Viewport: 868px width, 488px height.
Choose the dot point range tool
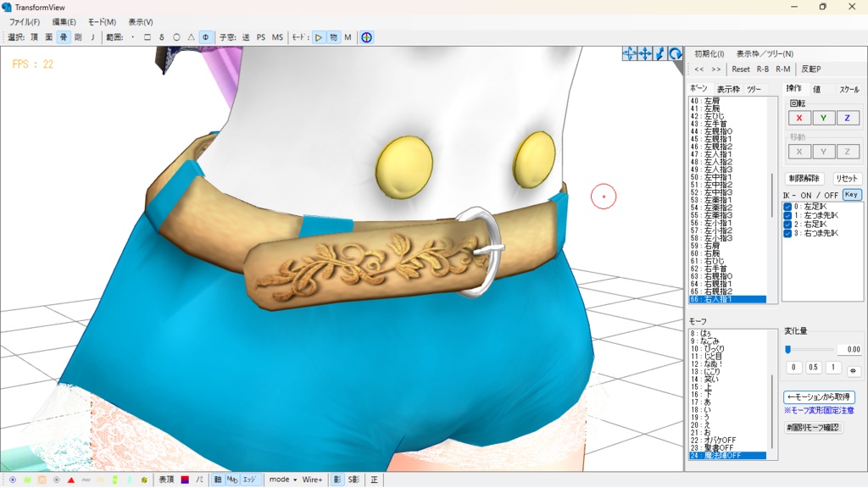(x=133, y=37)
